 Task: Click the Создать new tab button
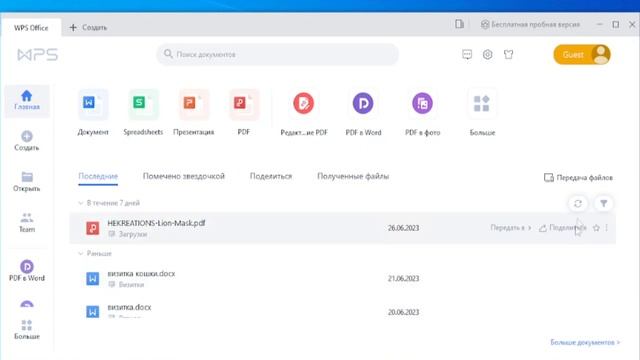88,27
